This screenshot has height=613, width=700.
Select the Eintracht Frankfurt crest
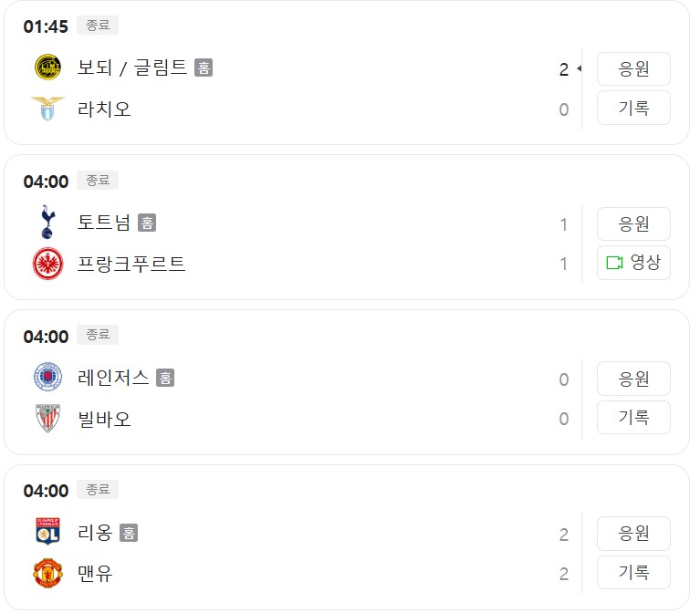[47, 264]
